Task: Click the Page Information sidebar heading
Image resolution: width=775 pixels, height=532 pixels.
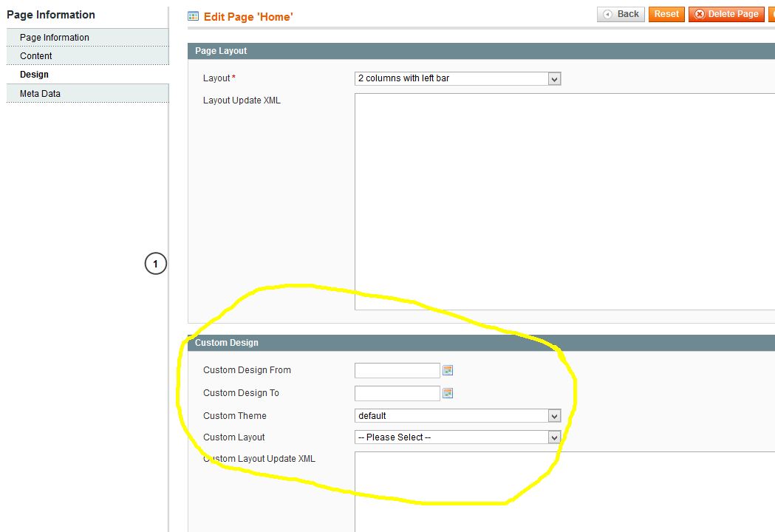Action: (51, 15)
